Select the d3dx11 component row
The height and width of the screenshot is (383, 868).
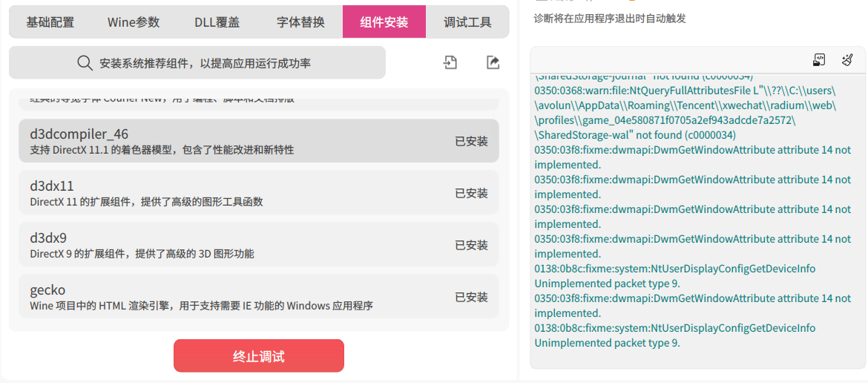(259, 192)
